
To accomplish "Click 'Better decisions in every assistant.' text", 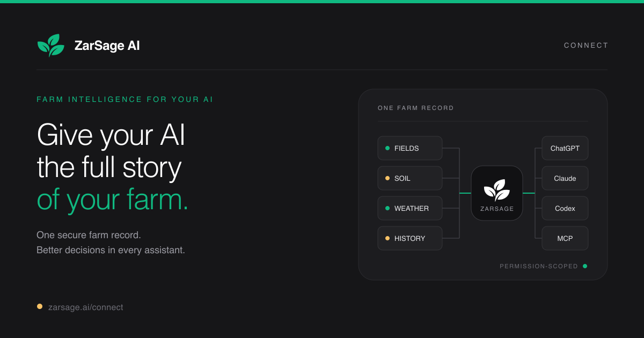I will point(111,250).
